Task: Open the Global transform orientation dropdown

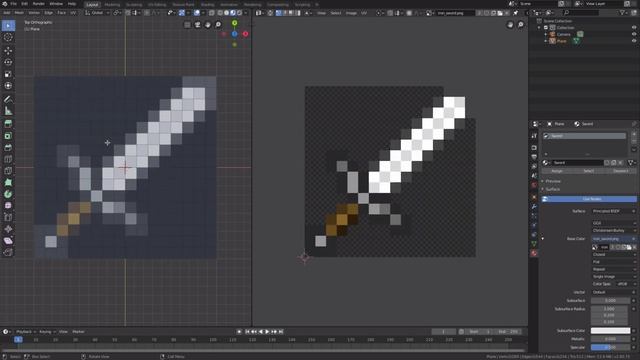Action: point(97,13)
